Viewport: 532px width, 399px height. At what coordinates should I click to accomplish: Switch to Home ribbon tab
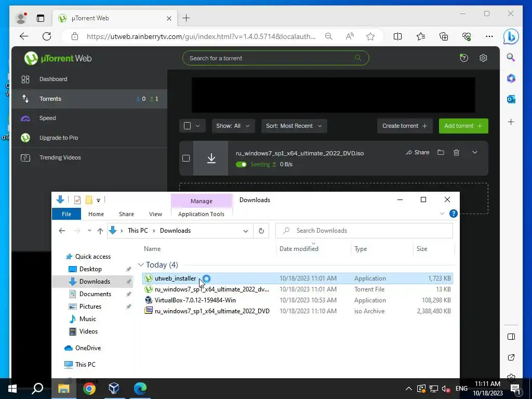point(96,214)
